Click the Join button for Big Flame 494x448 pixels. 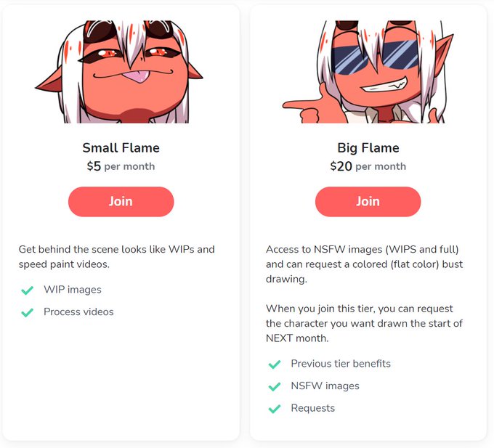368,201
